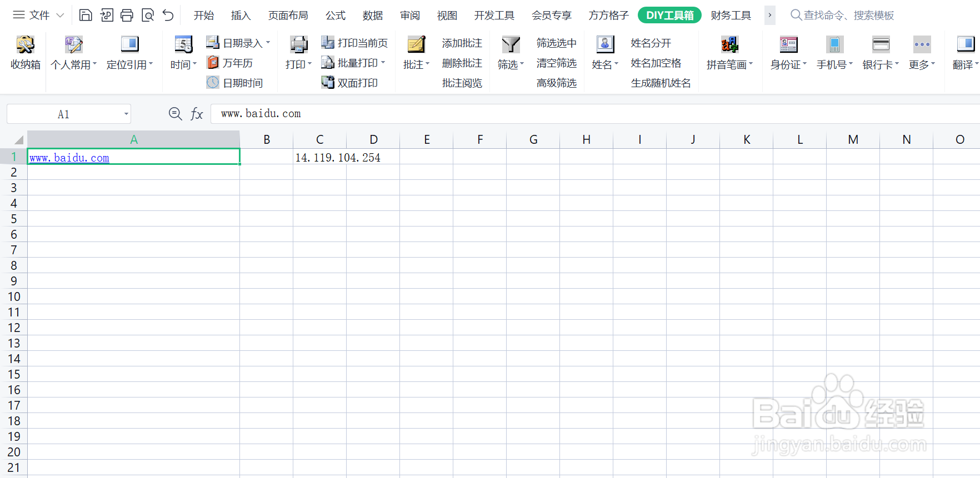Expand the 日期录入 dropdown arrow
The image size is (980, 478).
coord(268,42)
